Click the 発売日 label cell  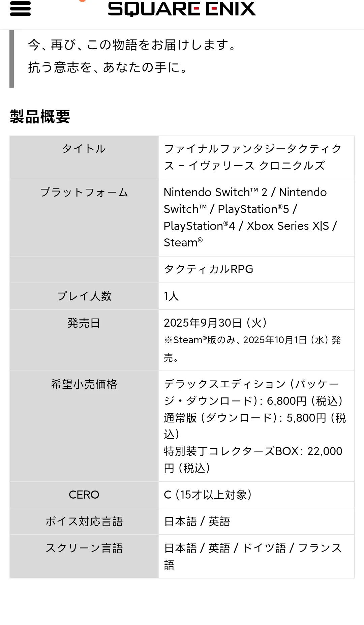pyautogui.click(x=84, y=340)
